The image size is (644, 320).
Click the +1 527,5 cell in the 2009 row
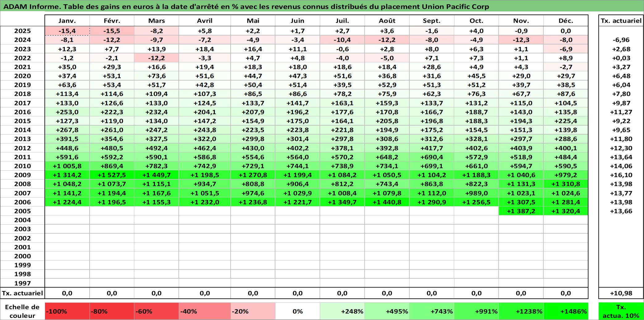coord(112,175)
